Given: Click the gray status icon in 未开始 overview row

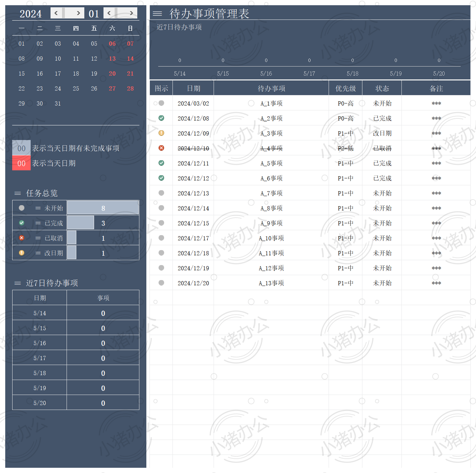Looking at the screenshot, I should pos(22,208).
